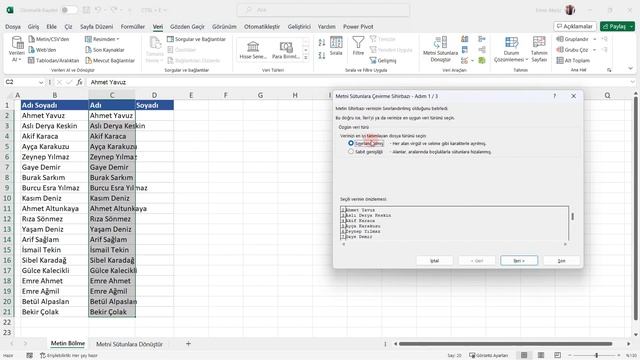
Task: Click the horizontal sheet scrollbar
Action: pos(506,344)
